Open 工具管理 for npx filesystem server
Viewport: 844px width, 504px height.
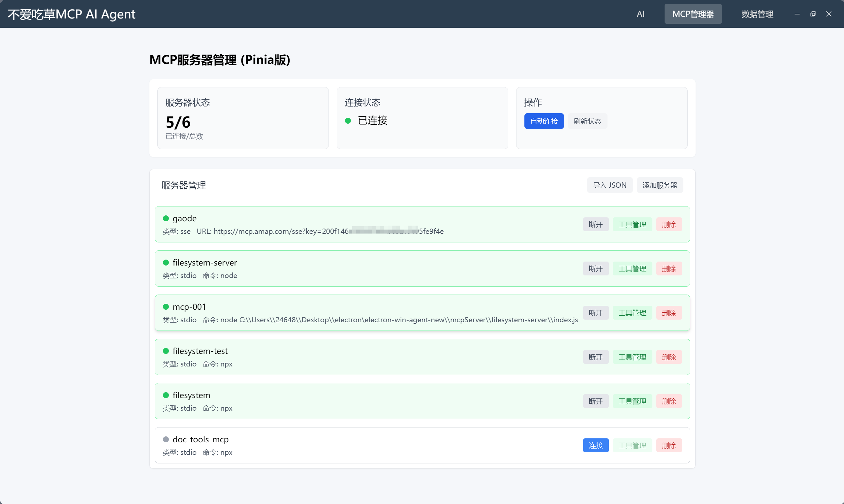click(633, 401)
